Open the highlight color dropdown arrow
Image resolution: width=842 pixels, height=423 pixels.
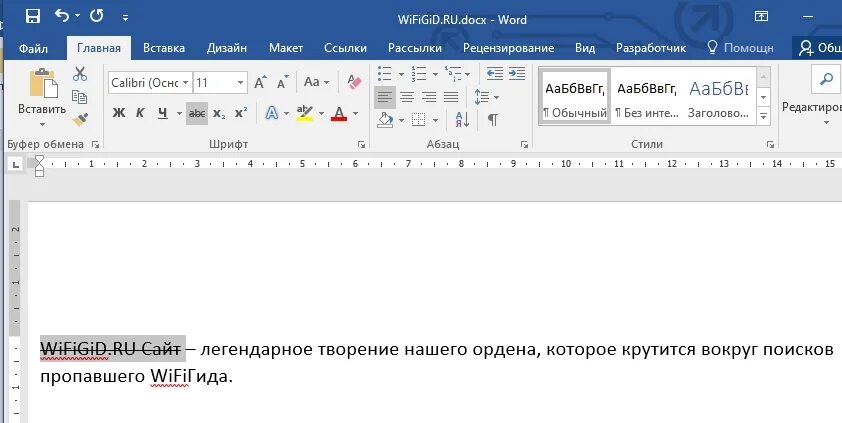click(x=321, y=114)
